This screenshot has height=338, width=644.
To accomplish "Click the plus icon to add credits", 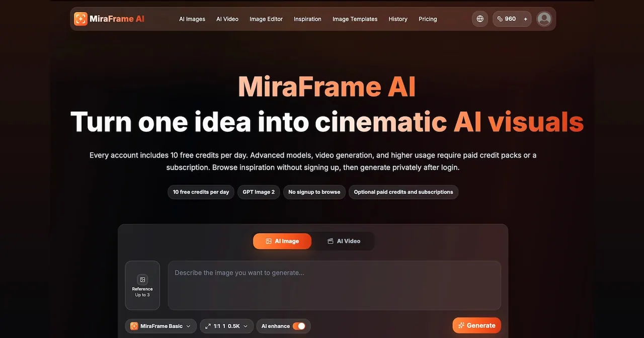I will (x=525, y=19).
